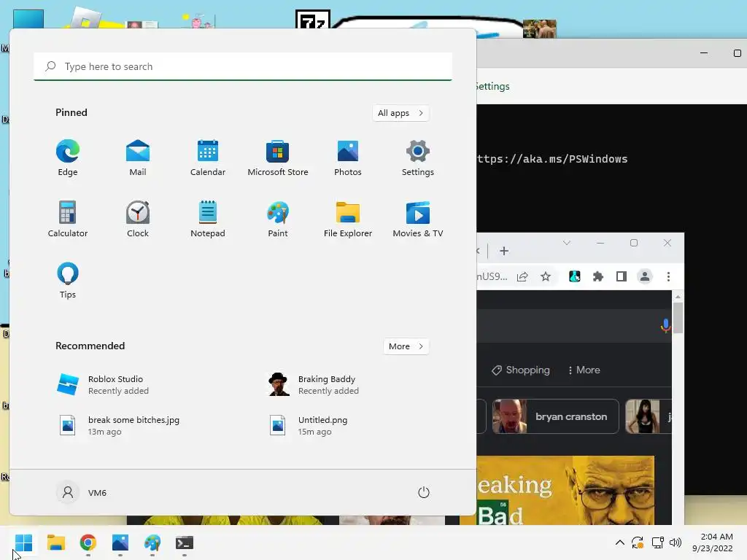Click the scroll-up arrow in Chrome

click(x=678, y=296)
